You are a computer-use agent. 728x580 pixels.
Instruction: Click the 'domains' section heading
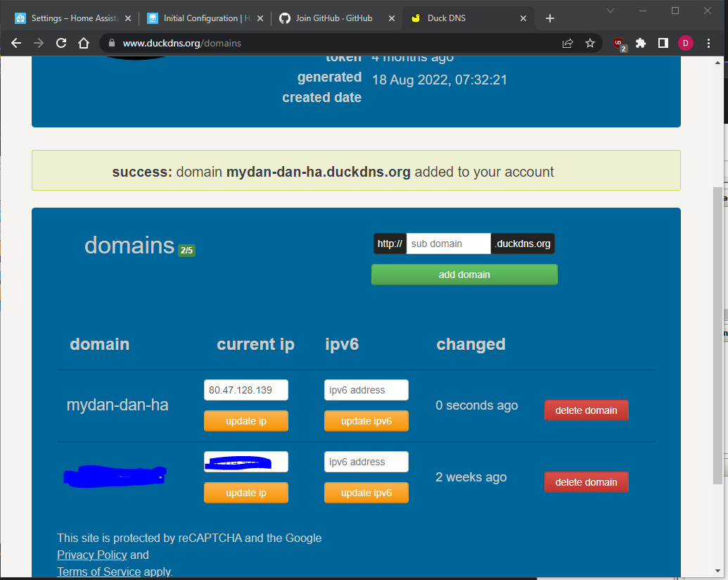coord(129,245)
